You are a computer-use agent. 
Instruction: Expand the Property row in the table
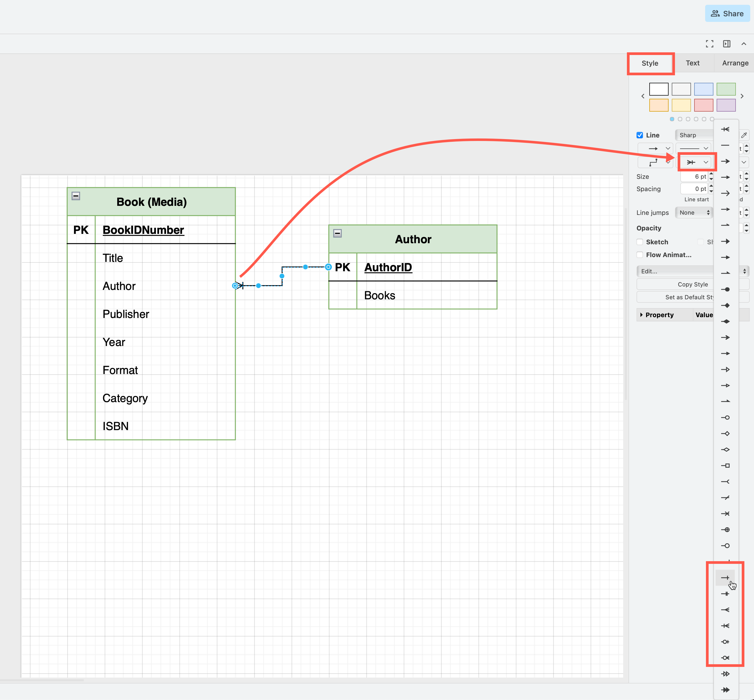tap(642, 315)
